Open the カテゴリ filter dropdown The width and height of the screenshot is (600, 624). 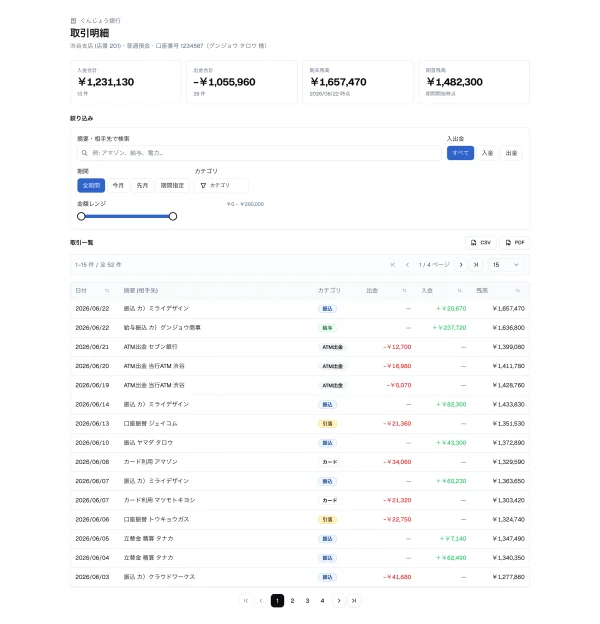click(x=221, y=185)
